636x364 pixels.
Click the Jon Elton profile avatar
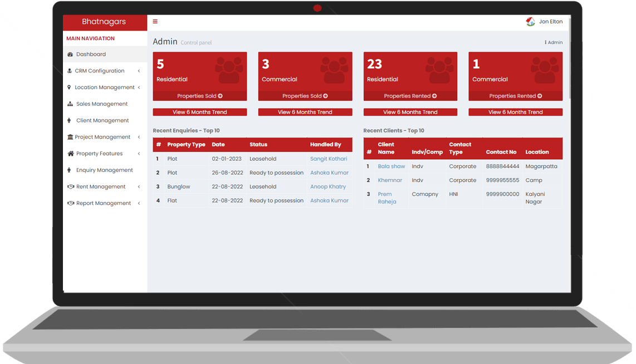pos(530,22)
